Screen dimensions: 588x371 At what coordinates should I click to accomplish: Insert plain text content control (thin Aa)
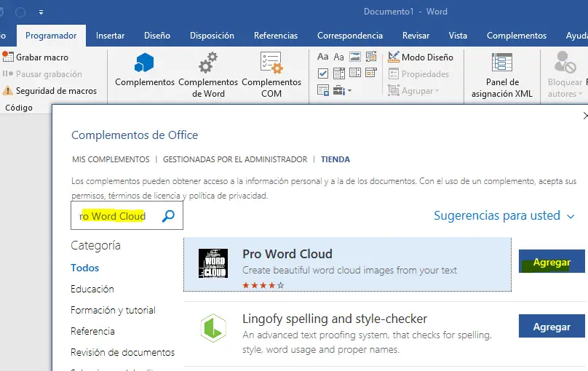click(x=338, y=57)
